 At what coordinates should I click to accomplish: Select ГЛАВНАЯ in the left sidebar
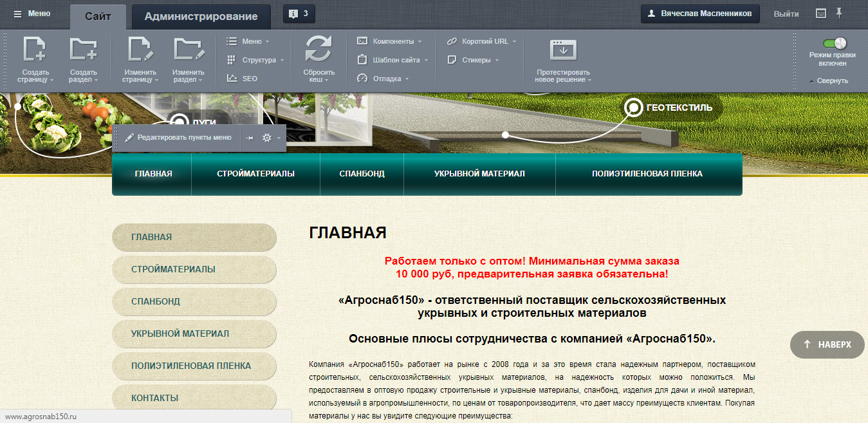(194, 237)
